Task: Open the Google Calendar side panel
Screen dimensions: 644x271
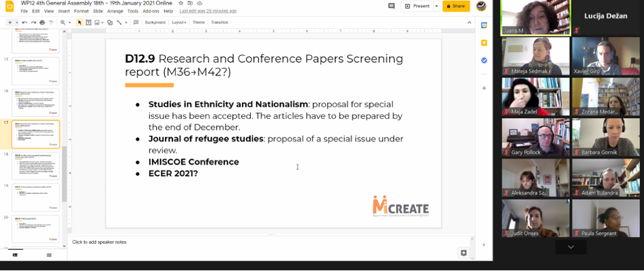Action: click(x=485, y=25)
